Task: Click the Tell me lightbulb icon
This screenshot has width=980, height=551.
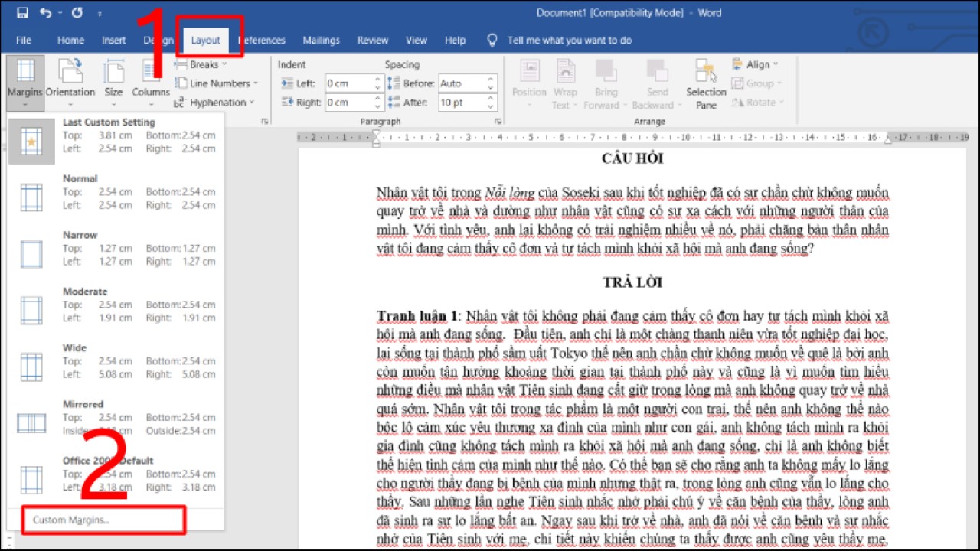Action: click(x=492, y=40)
